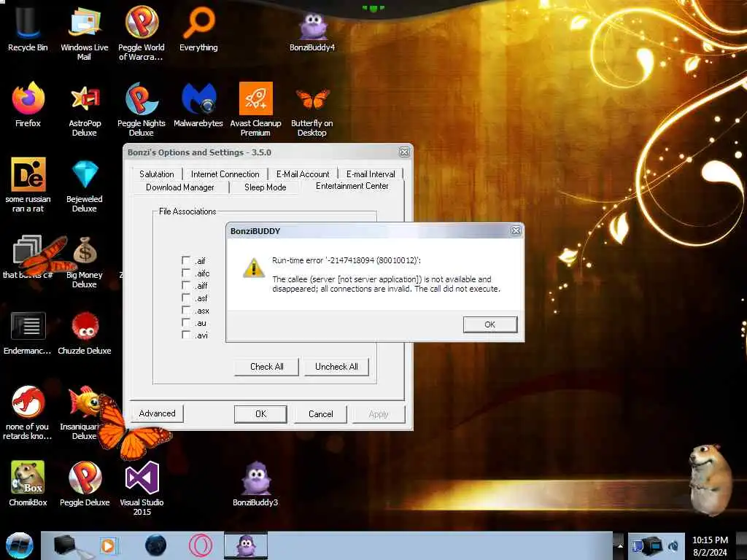
Task: Switch to Download Manager tab
Action: tap(180, 187)
